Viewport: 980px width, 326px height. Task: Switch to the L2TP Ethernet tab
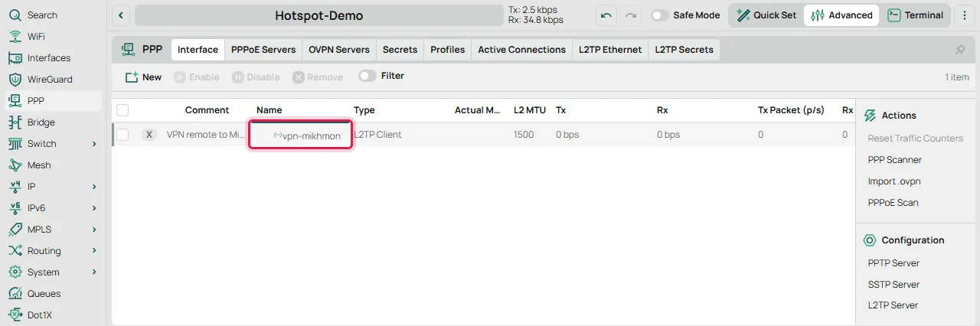610,50
